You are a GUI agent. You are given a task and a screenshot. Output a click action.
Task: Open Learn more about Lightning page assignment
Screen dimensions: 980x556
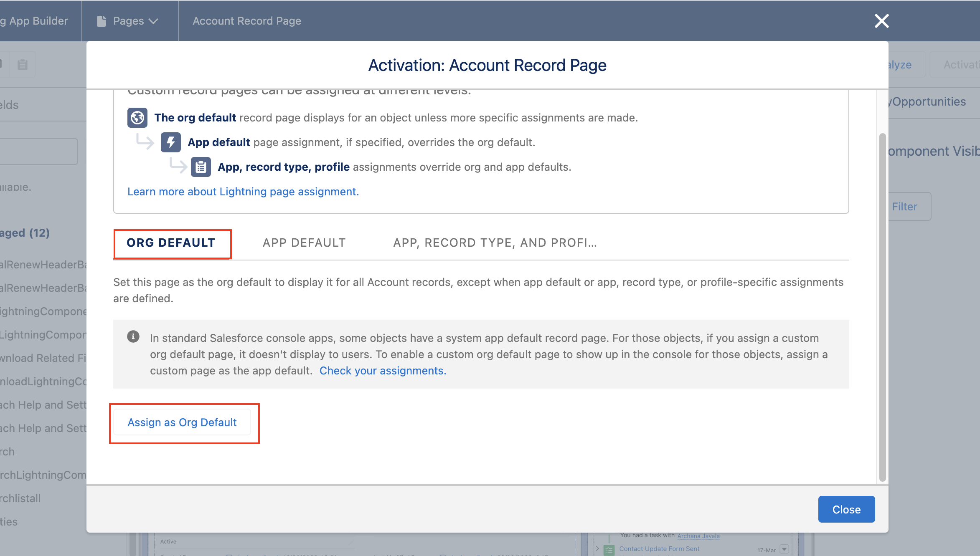[x=243, y=192]
